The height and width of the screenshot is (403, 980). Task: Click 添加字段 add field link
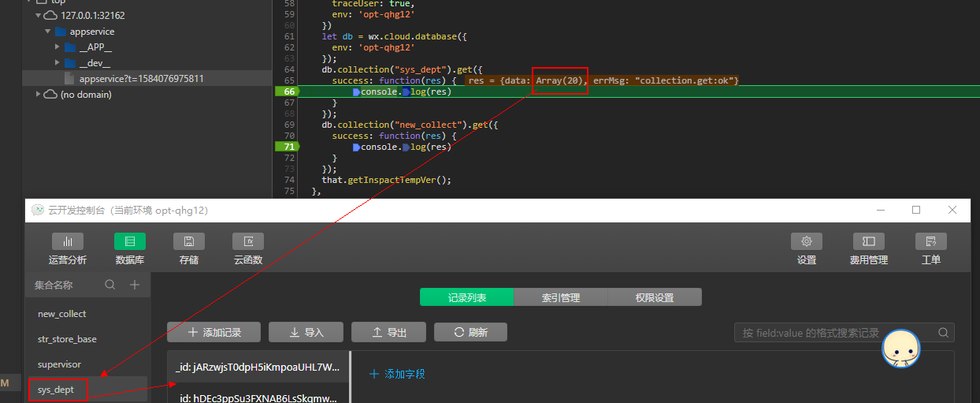397,374
